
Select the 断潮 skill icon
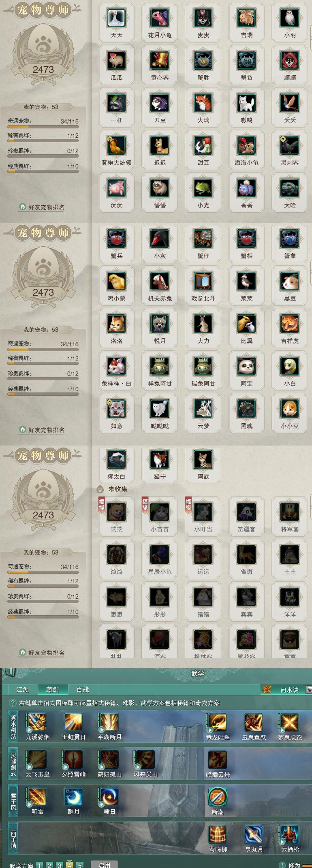click(218, 797)
